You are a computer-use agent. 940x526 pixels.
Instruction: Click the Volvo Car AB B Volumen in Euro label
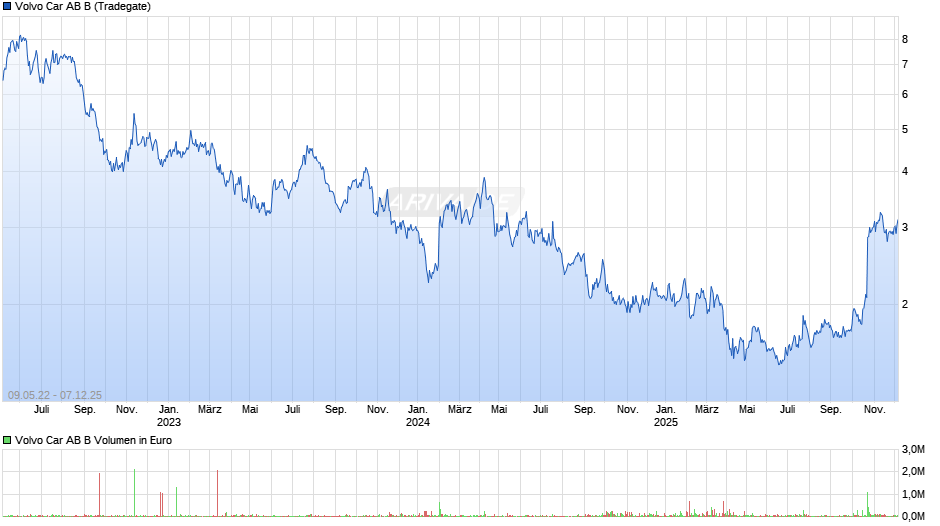(x=94, y=440)
